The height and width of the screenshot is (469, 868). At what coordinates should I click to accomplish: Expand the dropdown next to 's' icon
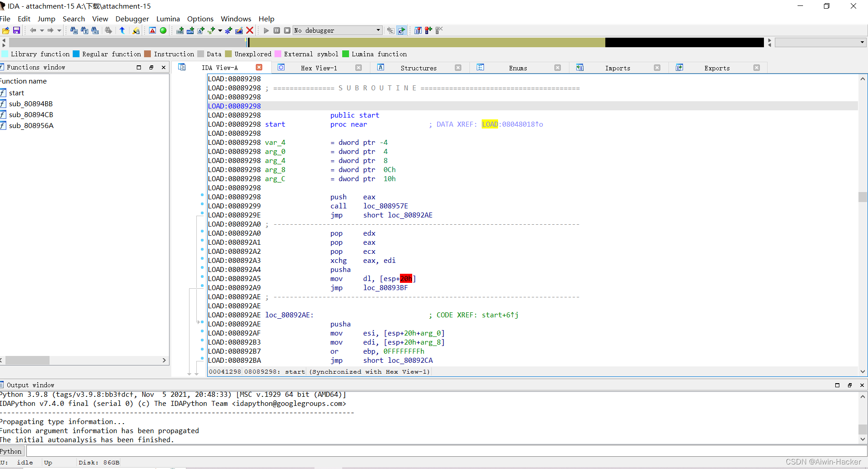220,30
